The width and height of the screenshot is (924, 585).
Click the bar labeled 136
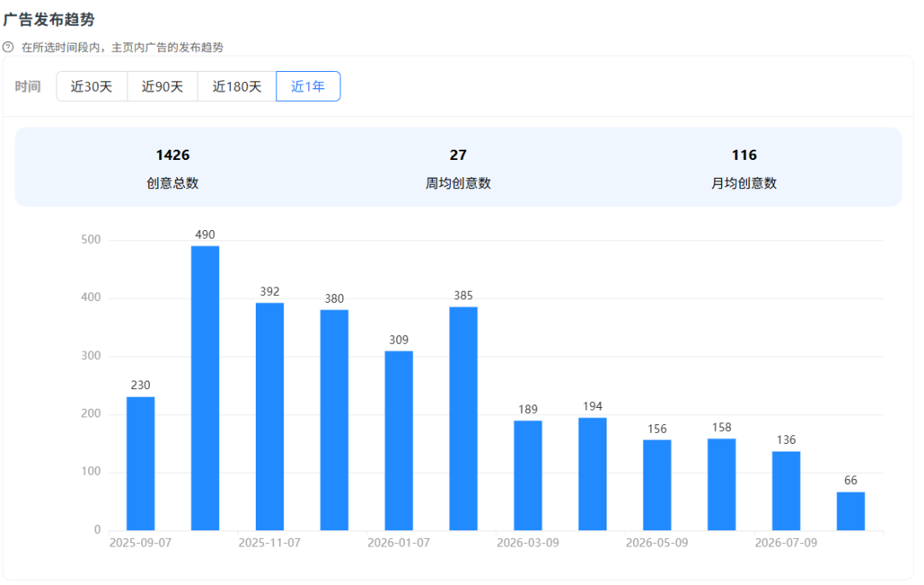pos(786,491)
